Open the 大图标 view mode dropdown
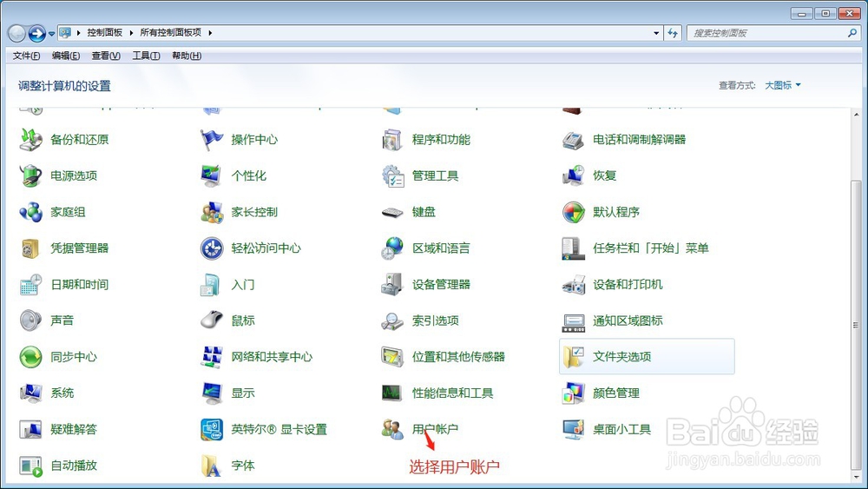868x489 pixels. [783, 85]
